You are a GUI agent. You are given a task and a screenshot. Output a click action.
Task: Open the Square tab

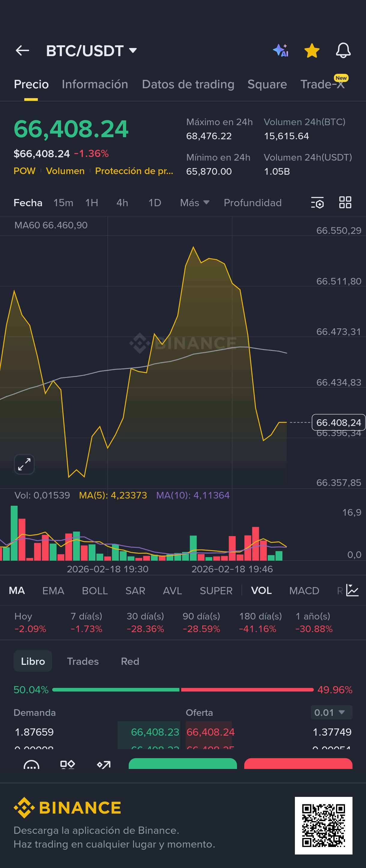[x=267, y=84]
